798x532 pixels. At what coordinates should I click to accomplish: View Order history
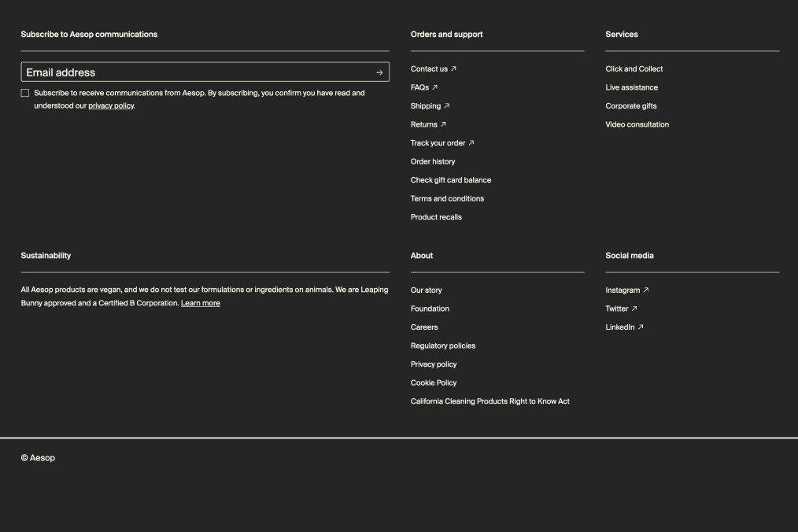click(x=432, y=161)
